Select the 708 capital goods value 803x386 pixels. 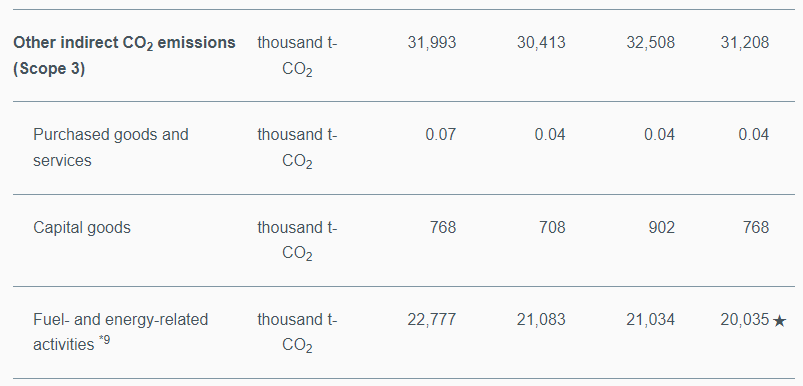pyautogui.click(x=552, y=227)
